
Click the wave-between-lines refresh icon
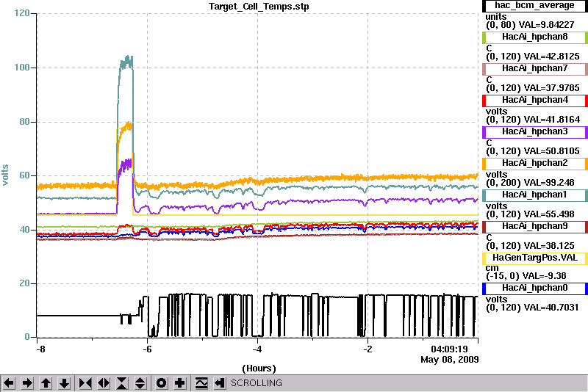[x=201, y=383]
